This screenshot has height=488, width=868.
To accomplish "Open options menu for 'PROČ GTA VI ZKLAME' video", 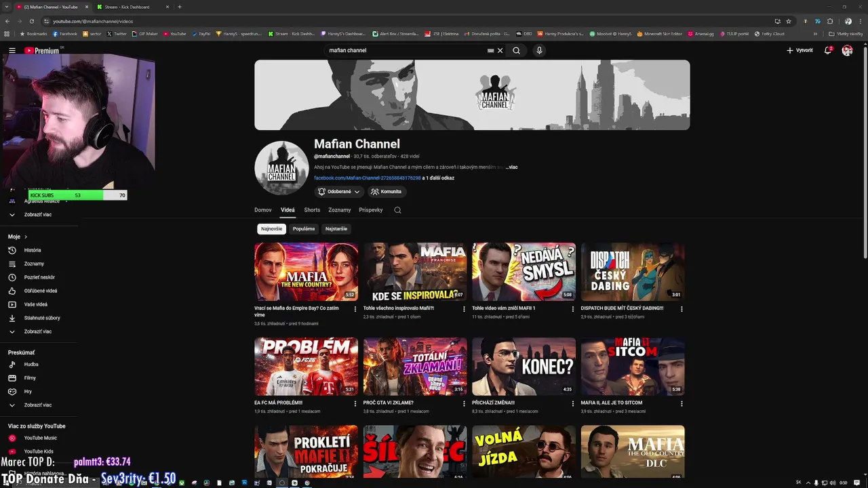I will (x=464, y=403).
